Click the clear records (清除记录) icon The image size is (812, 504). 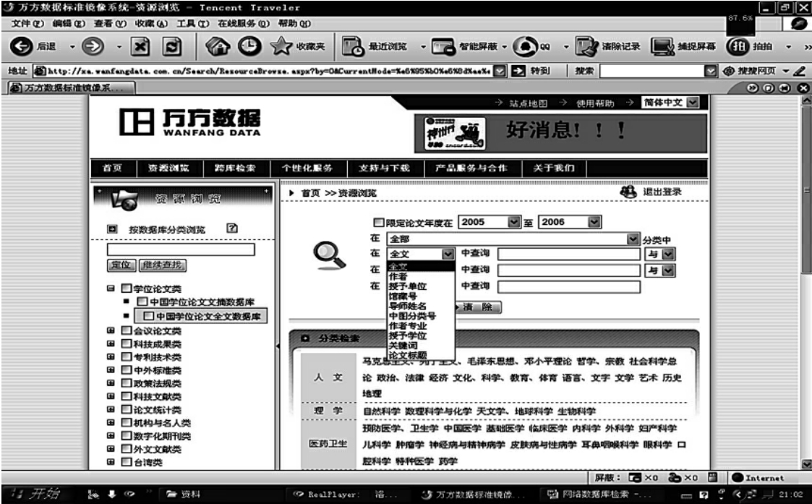tap(586, 46)
